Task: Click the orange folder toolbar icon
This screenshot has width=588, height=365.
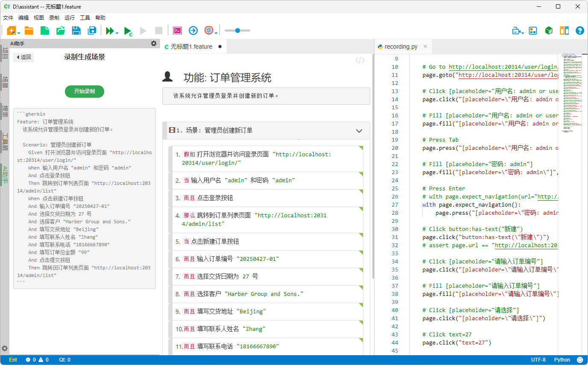Action: (x=29, y=30)
